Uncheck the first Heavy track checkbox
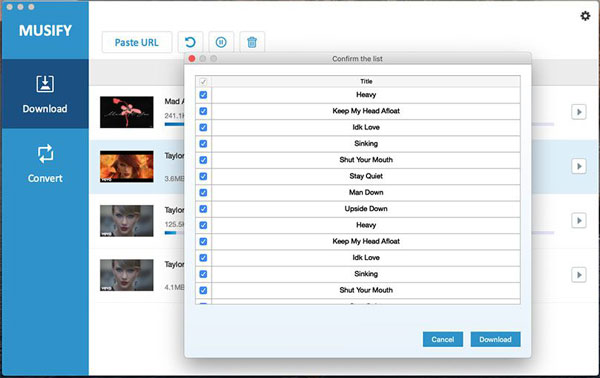 [x=203, y=95]
